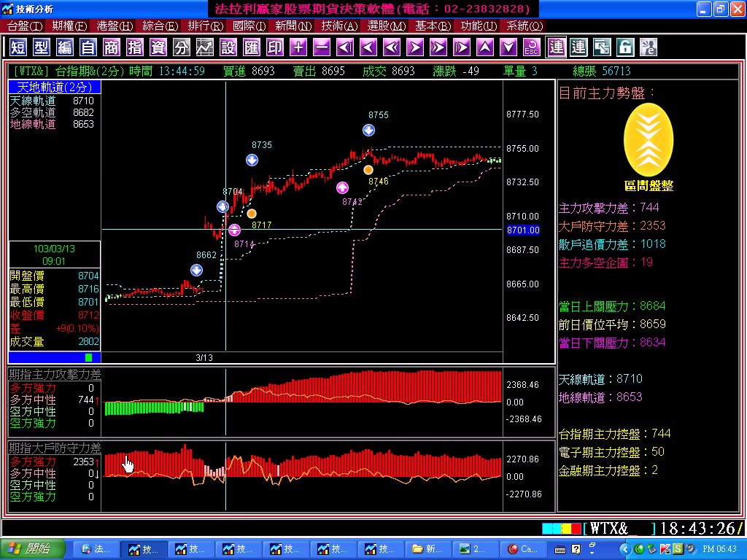747x560 pixels.
Task: Click the 主力攻擊力差：744 text
Action: [609, 208]
